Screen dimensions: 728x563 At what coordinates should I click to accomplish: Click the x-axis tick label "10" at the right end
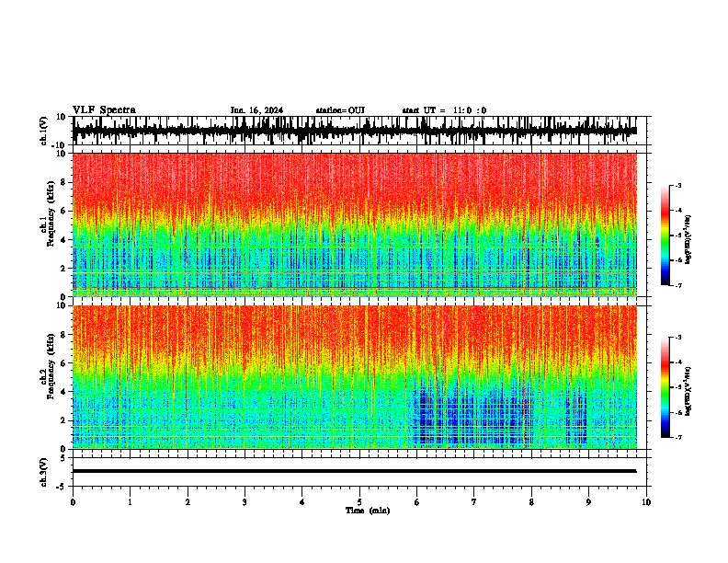[x=646, y=502]
